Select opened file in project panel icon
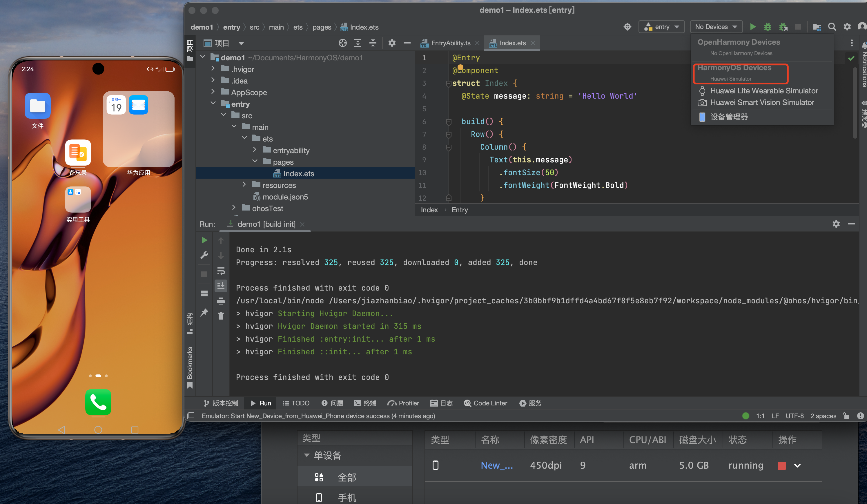867x504 pixels. (x=342, y=43)
